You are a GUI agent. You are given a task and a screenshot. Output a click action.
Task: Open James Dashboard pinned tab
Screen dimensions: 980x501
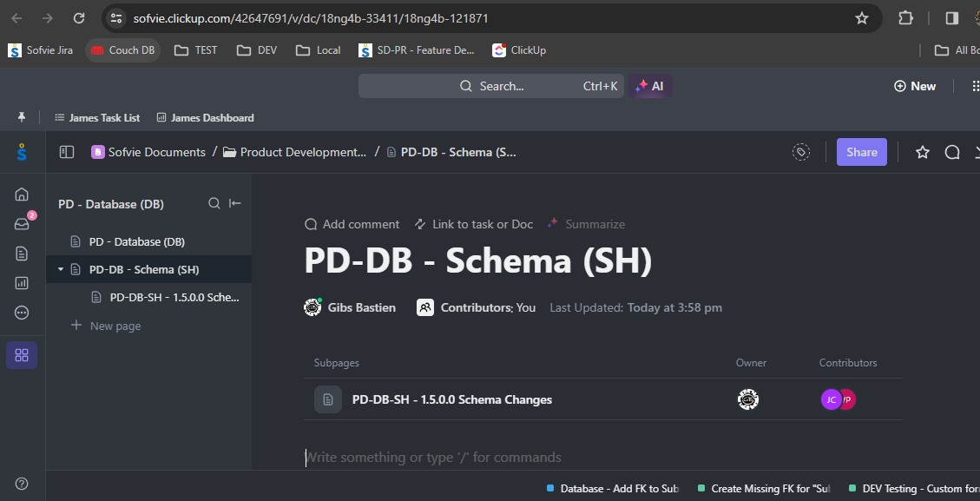click(205, 117)
